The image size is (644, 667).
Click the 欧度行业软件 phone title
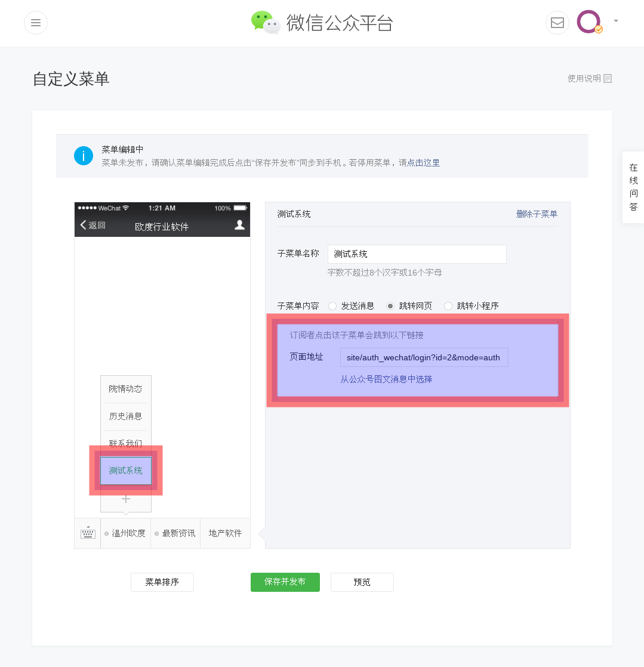coord(162,227)
